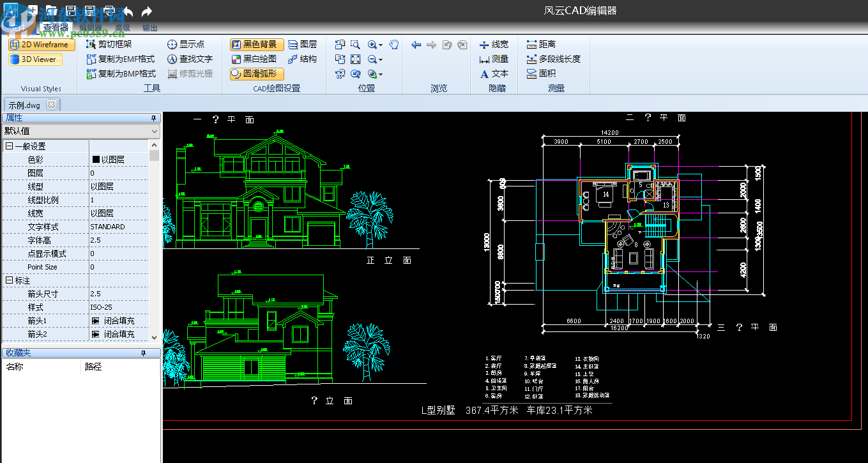Click the 线型比例 property row label
868x463 pixels.
click(x=43, y=200)
